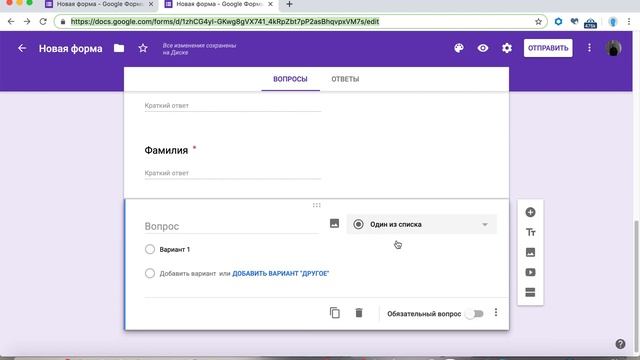Open the browser three-dot menu
Viewport: 640px width, 360px height.
point(629,22)
